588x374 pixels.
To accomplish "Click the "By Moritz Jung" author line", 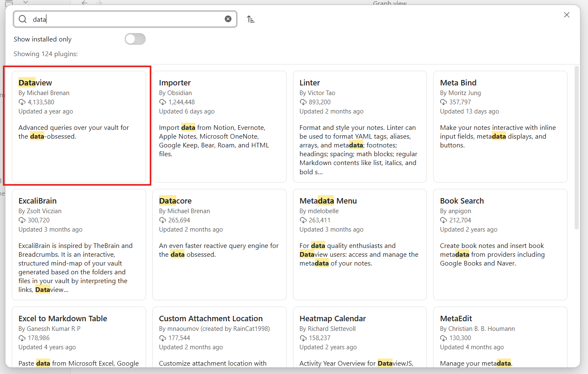I will coord(460,93).
